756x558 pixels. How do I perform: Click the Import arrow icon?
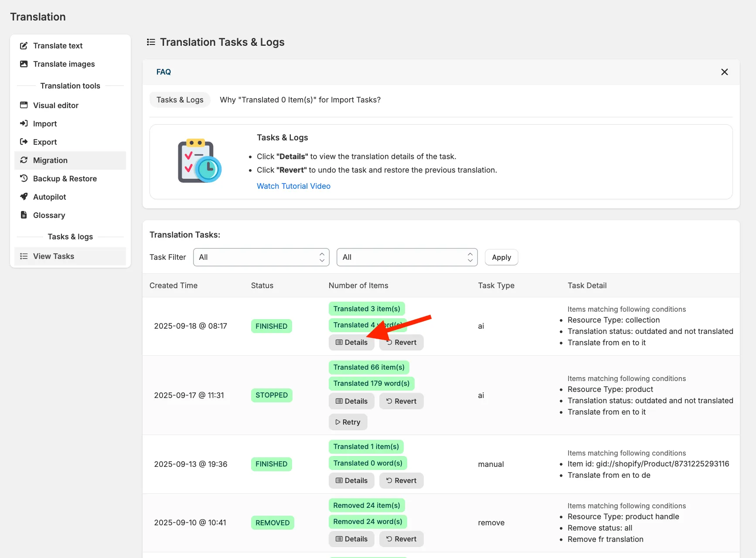24,123
